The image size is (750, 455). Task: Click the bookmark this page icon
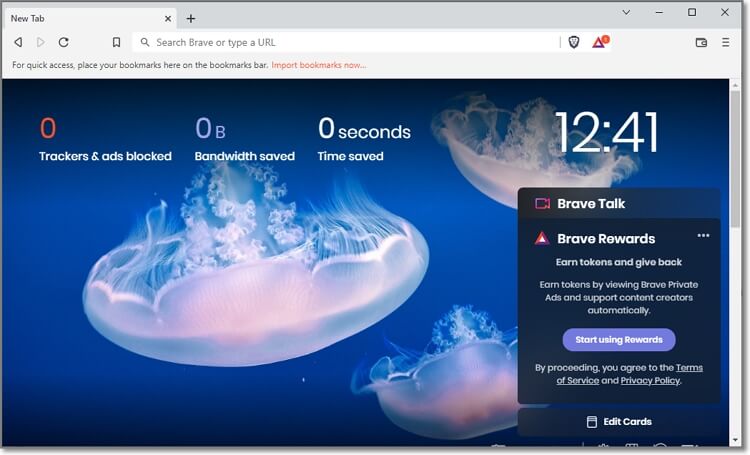(x=116, y=42)
